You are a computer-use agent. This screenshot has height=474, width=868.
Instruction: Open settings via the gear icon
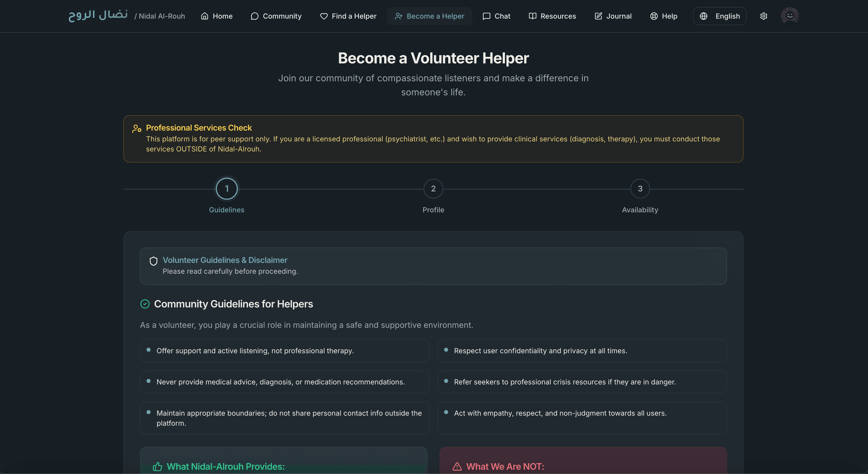[x=764, y=16]
